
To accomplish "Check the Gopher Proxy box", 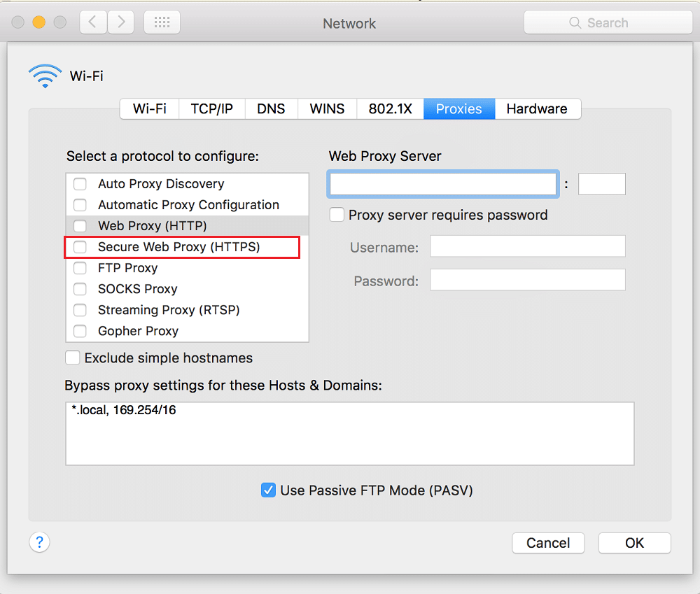I will pos(80,331).
